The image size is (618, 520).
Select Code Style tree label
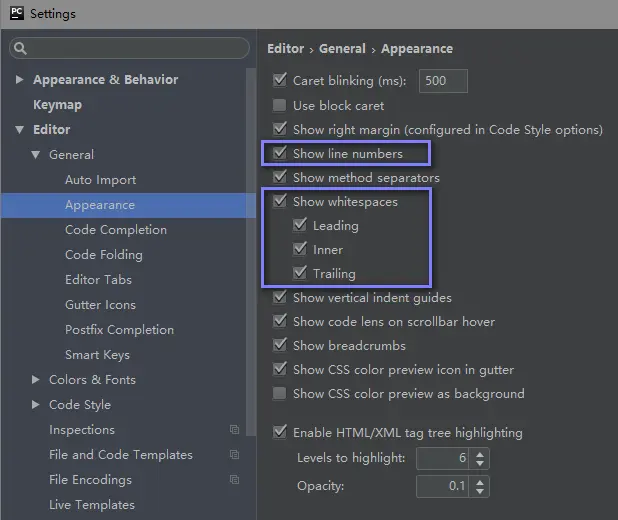[x=80, y=405]
